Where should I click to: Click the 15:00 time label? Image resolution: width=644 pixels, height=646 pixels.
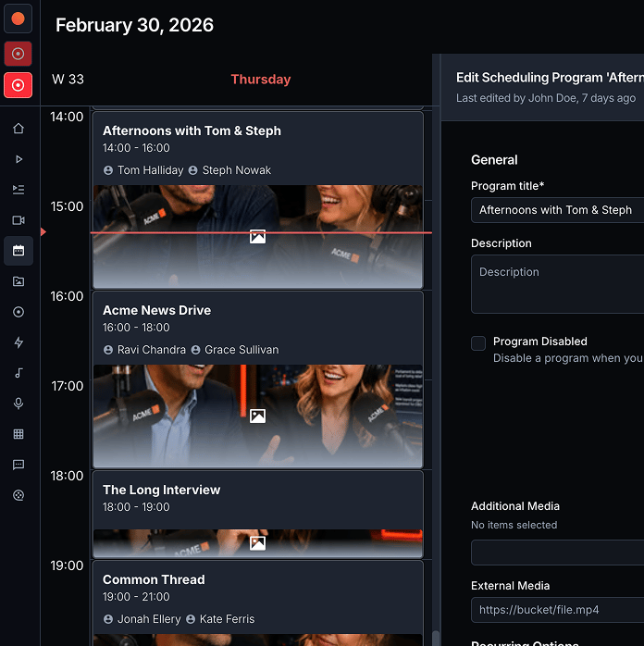point(67,206)
